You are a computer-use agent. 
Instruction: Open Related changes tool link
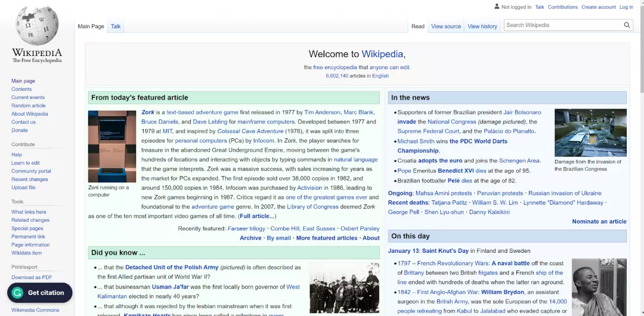pos(30,220)
